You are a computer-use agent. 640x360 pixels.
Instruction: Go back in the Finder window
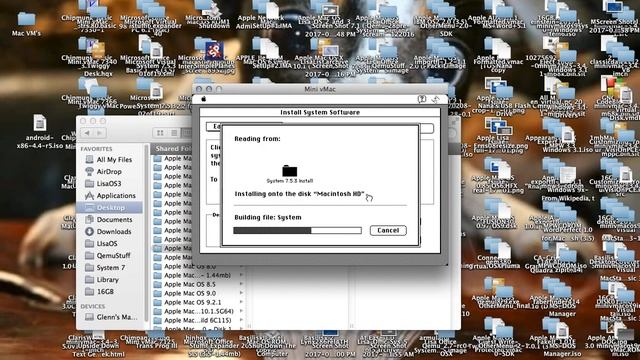pos(87,133)
